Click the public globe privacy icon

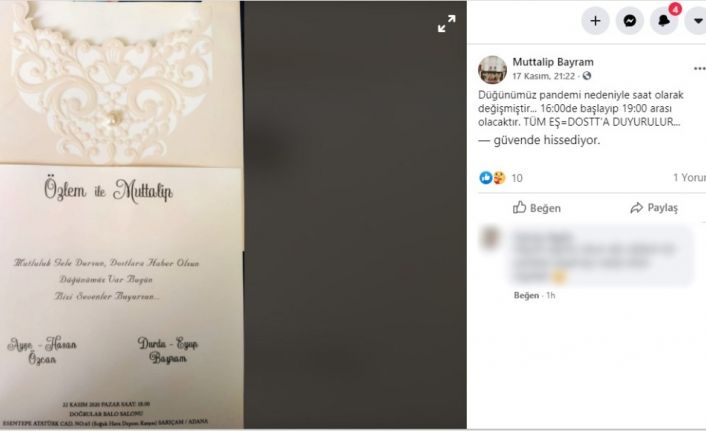point(587,76)
